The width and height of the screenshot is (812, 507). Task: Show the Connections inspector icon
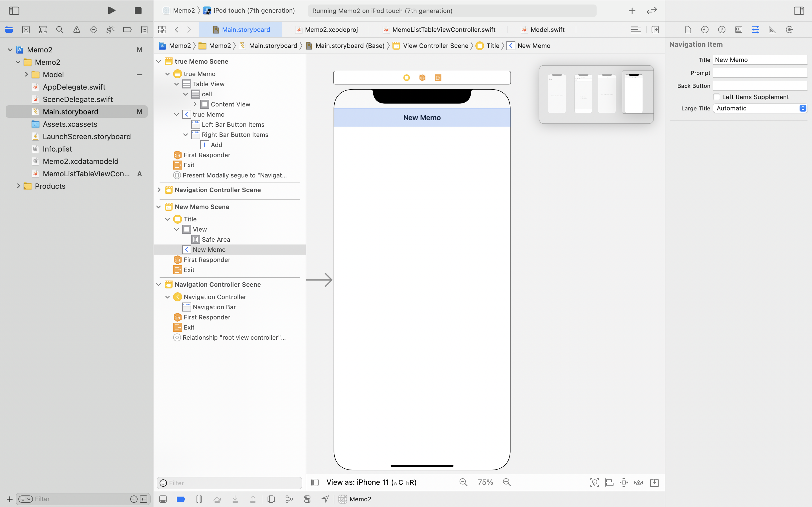coord(789,30)
